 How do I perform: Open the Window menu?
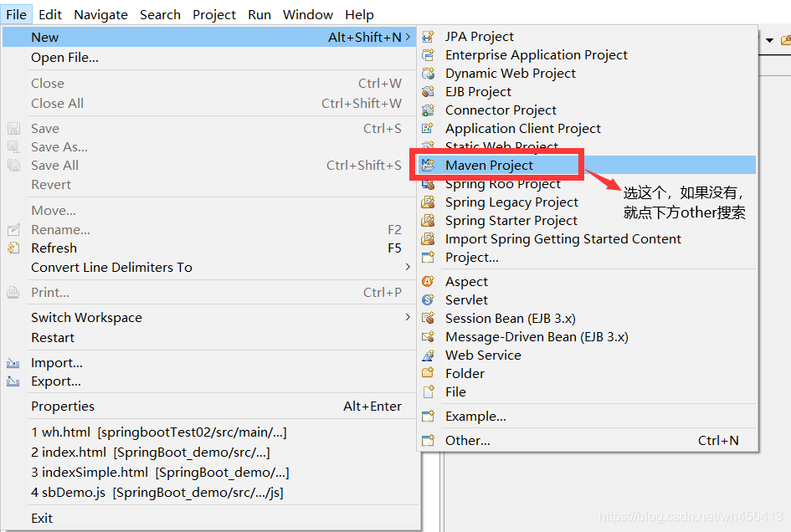coord(308,14)
